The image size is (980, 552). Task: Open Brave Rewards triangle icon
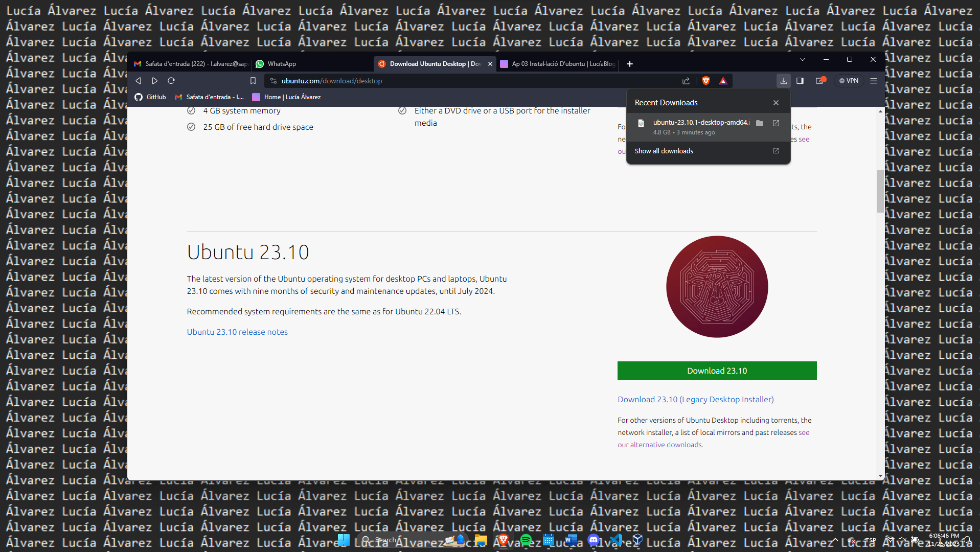coord(723,81)
